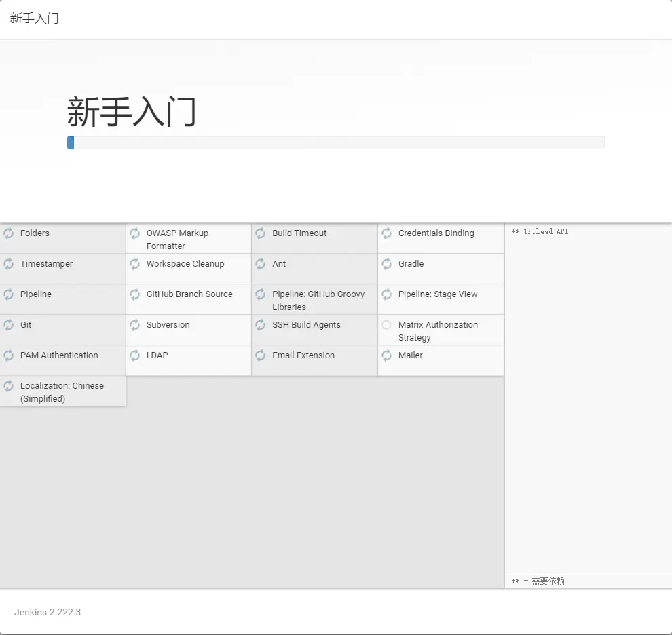Click pending circle icon beside Matrix Authorization Strategy

click(x=387, y=325)
